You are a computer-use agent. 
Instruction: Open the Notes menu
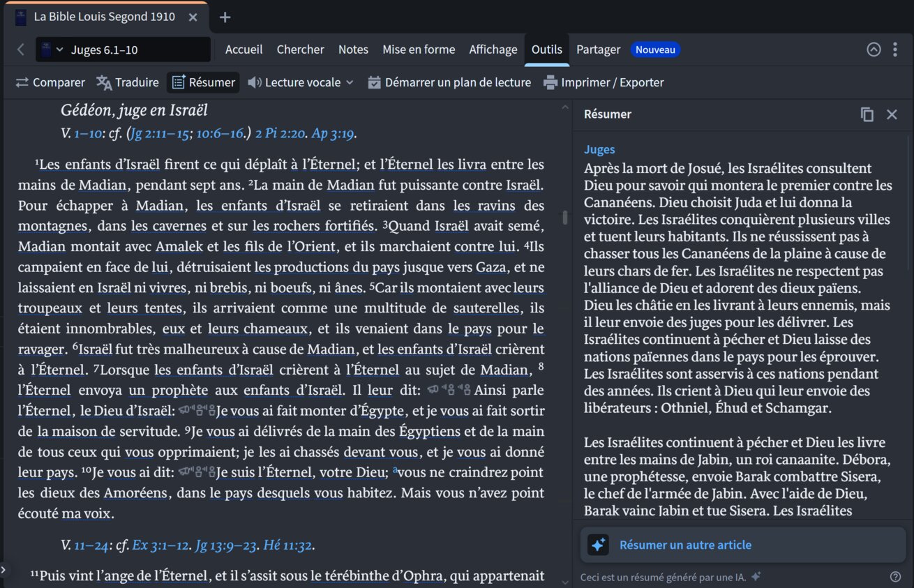pyautogui.click(x=353, y=50)
